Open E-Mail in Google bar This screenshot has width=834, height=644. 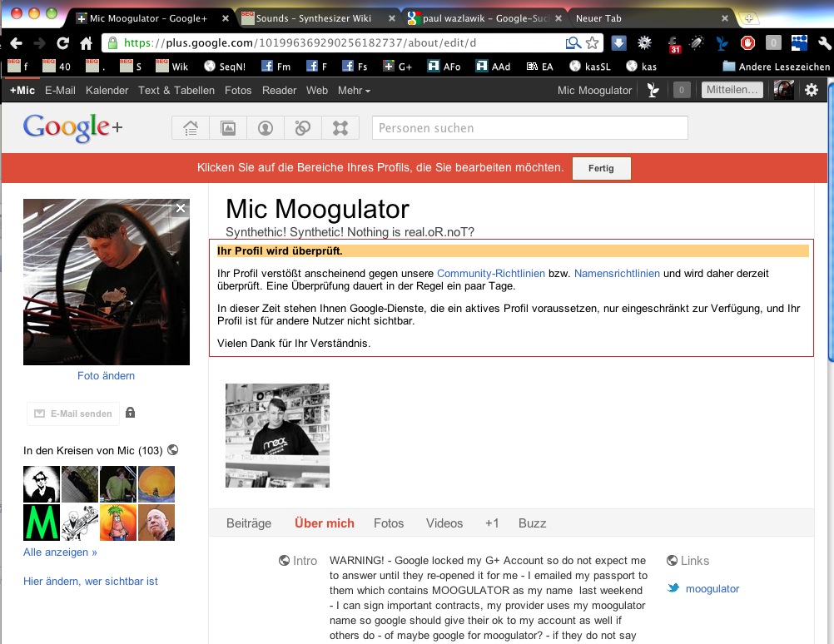point(60,91)
